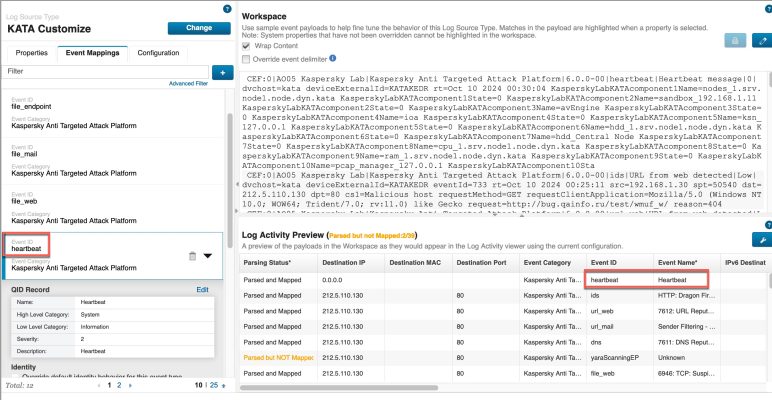Click file_web cell in preview table

pos(620,373)
